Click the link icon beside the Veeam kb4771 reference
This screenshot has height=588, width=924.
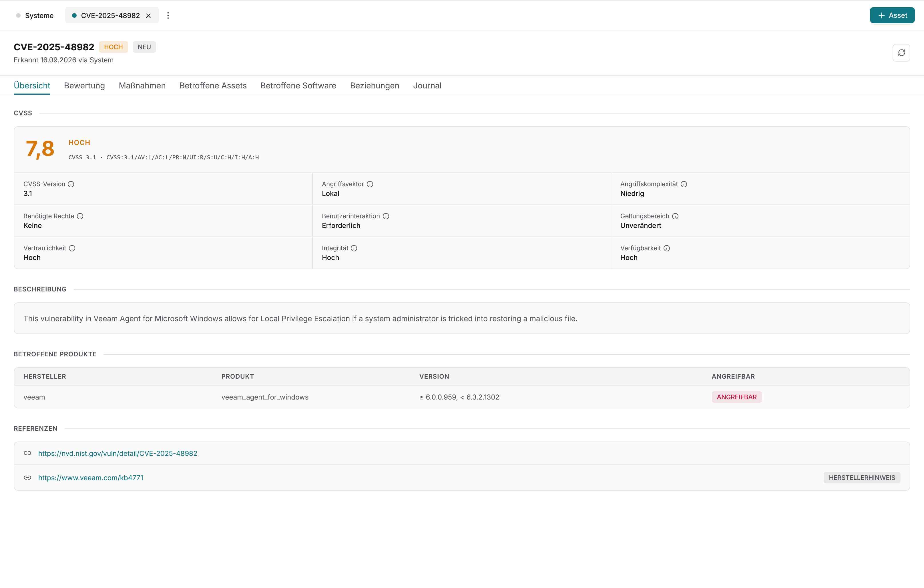coord(27,478)
